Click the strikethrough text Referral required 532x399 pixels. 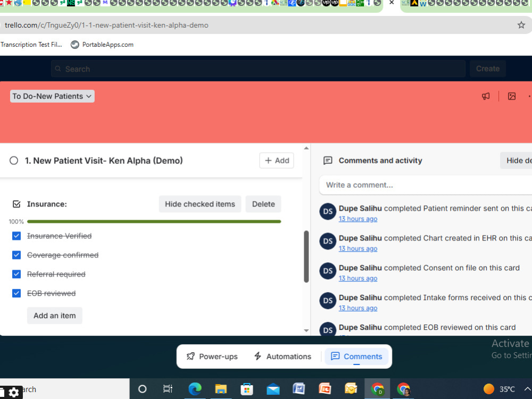click(56, 274)
